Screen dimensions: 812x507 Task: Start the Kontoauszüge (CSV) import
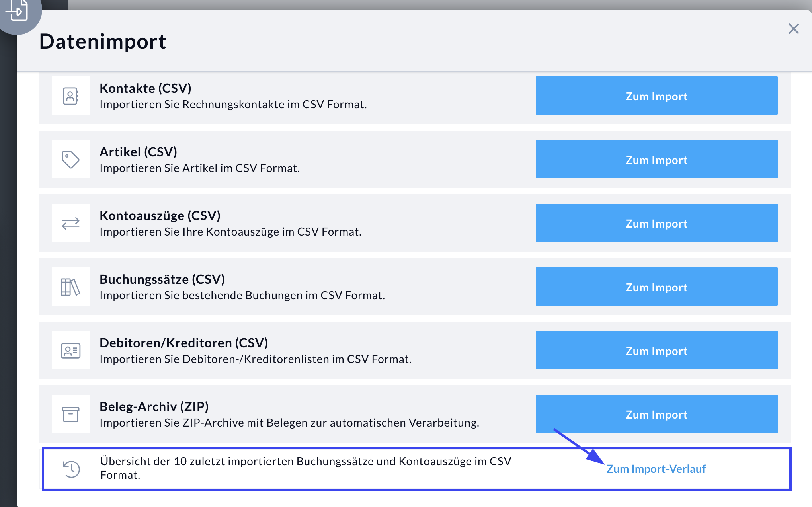coord(656,223)
